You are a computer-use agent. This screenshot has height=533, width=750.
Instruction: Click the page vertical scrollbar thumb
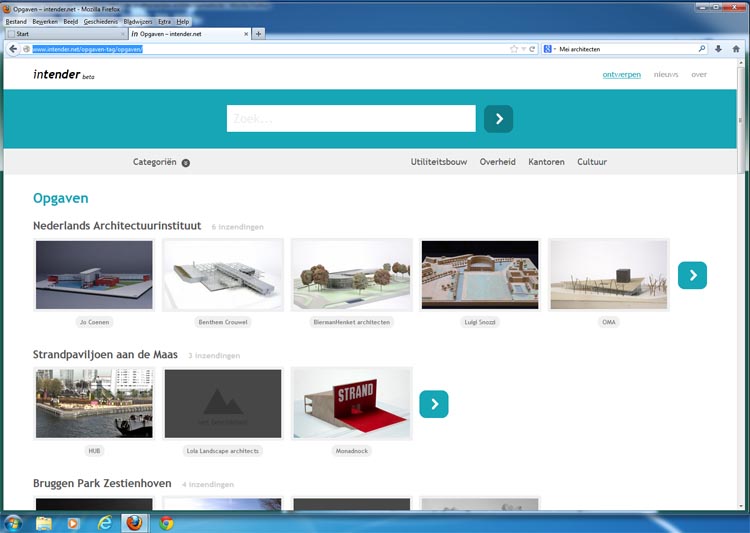pos(740,120)
